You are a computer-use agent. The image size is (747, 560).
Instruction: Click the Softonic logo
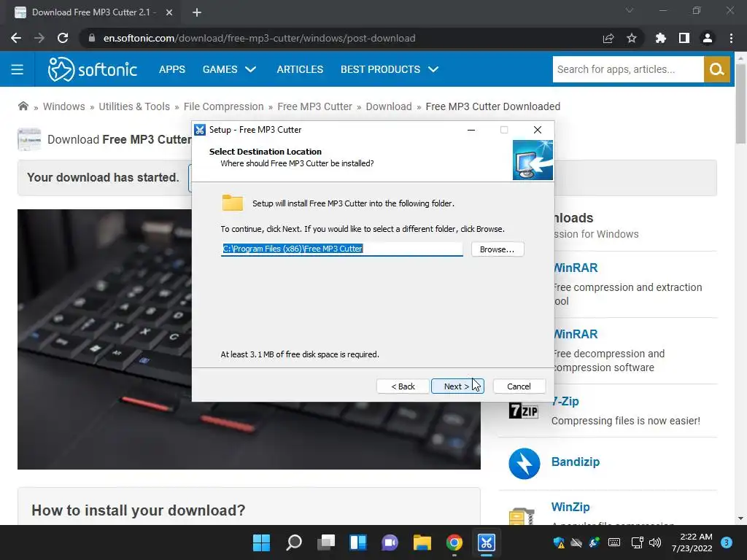pyautogui.click(x=93, y=69)
